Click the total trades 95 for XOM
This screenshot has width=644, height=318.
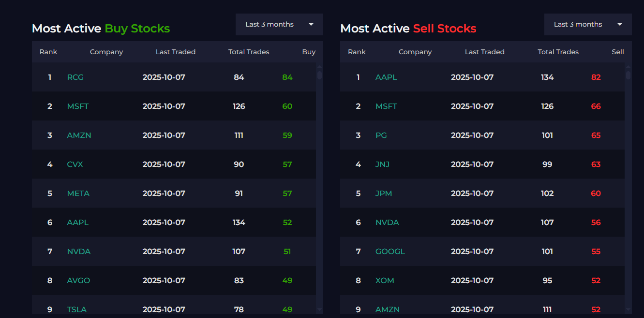coord(547,280)
